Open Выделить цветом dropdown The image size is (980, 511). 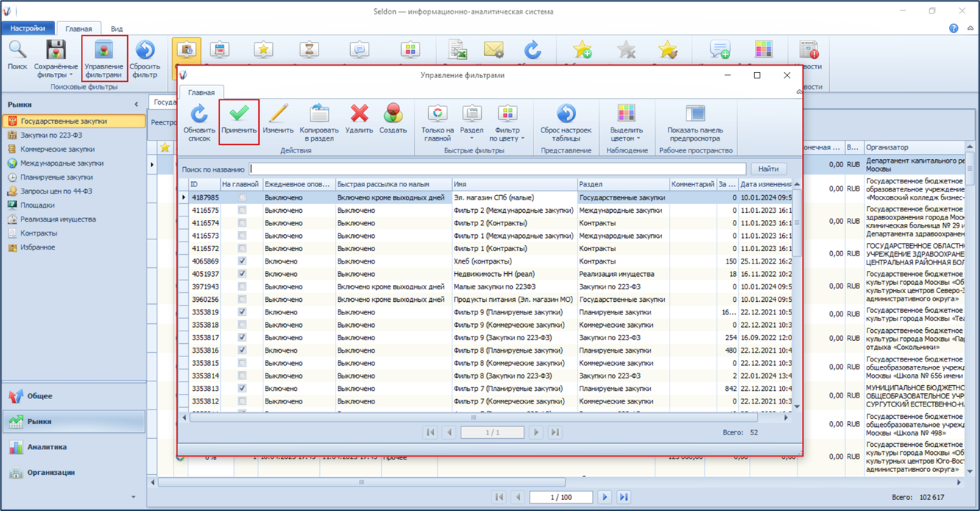(x=626, y=121)
